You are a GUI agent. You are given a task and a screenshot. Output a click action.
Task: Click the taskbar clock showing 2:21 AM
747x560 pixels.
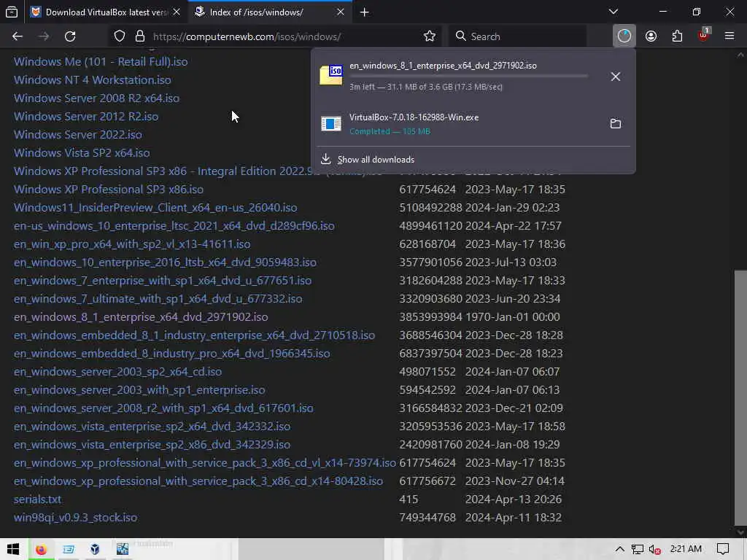tap(686, 550)
